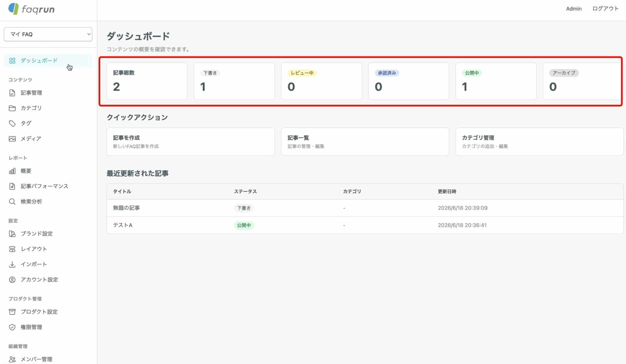This screenshot has height=364, width=626.
Task: Click the Admin user label
Action: tap(574, 9)
